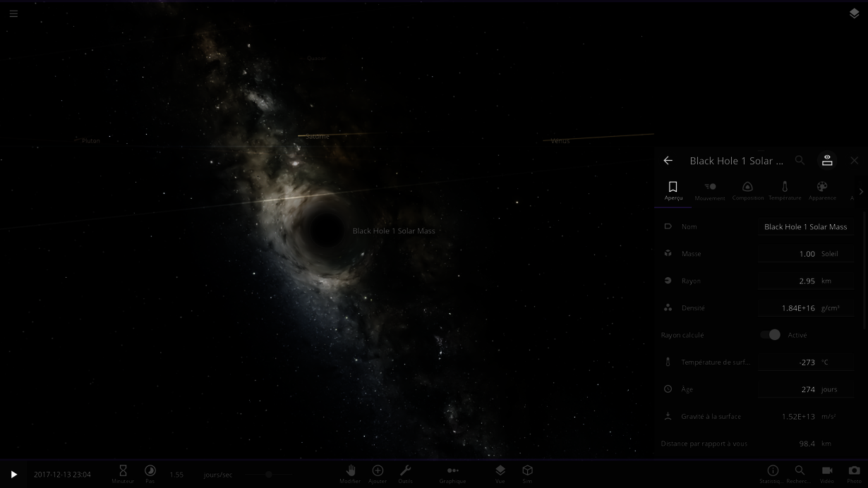
Task: Show more tabs with the right chevron
Action: (861, 191)
